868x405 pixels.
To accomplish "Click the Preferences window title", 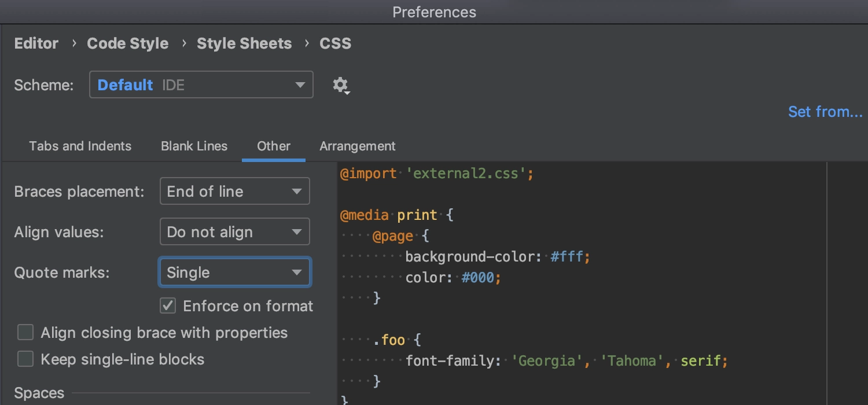I will 435,12.
